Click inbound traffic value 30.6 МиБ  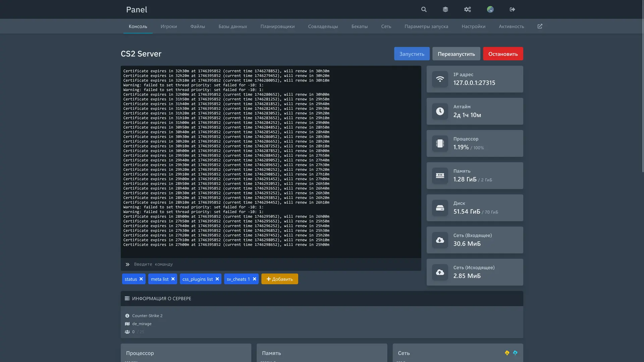pos(467,244)
